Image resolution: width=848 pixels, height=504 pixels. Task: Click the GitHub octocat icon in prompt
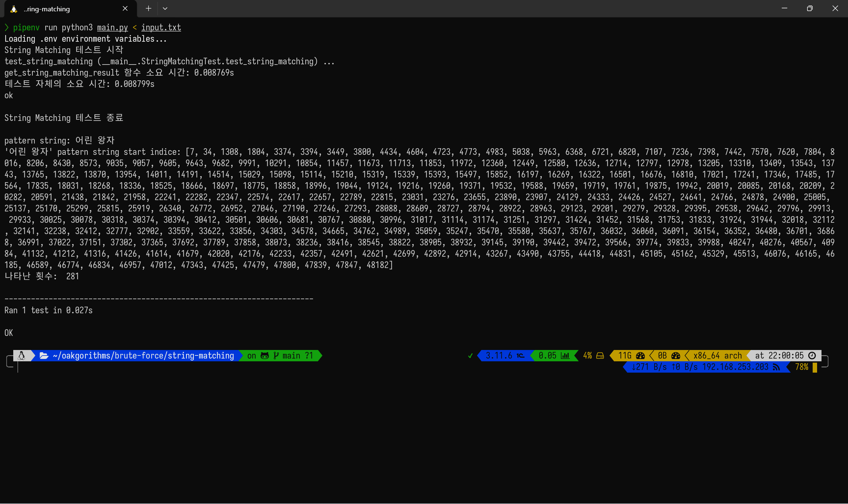coord(264,356)
